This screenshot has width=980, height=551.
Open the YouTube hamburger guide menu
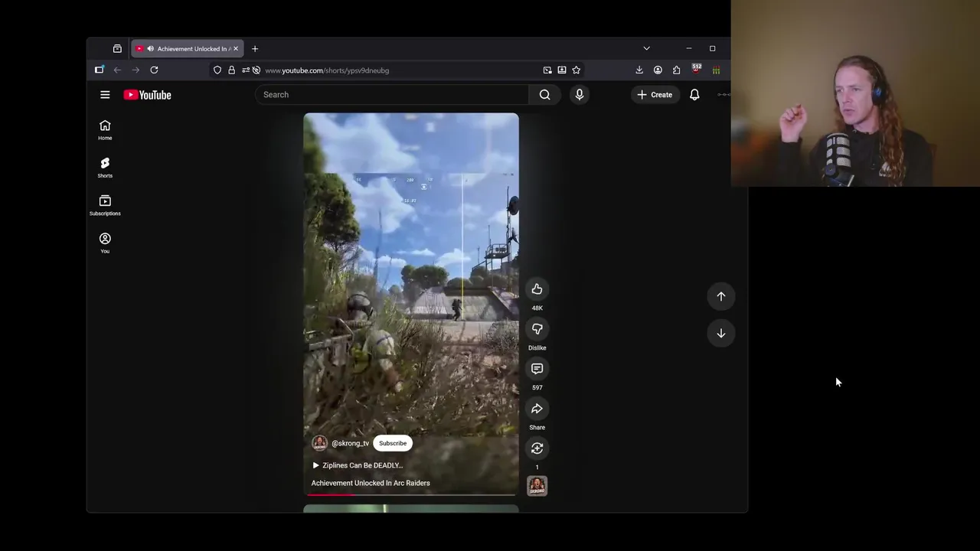pos(105,95)
